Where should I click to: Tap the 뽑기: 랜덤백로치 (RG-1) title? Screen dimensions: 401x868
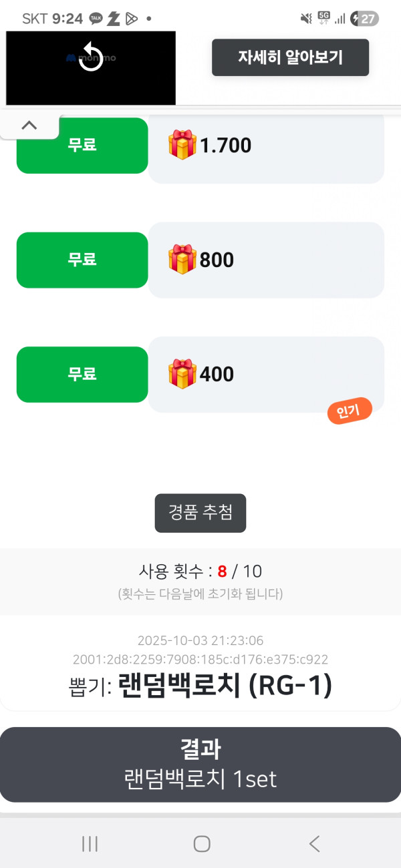coord(200,686)
